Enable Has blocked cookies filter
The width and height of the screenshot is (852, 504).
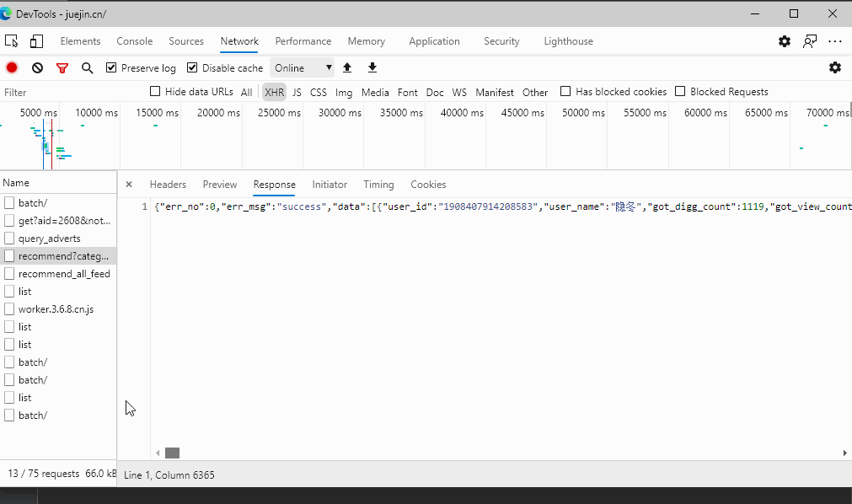click(565, 92)
